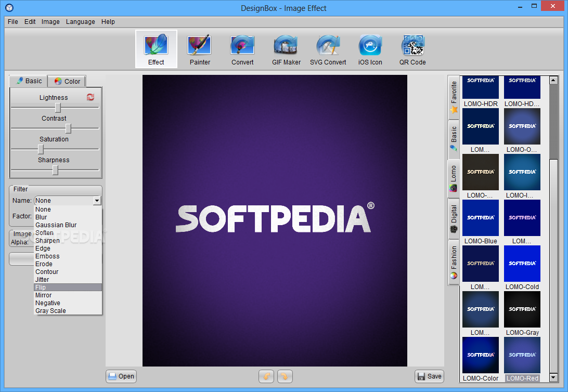Open the Basic effects side tab
This screenshot has height=392, width=568.
click(x=454, y=139)
